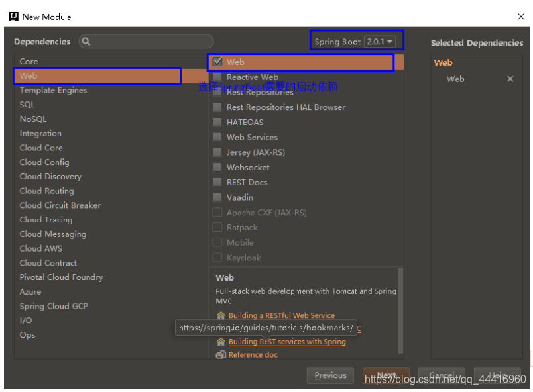This screenshot has height=392, width=533.
Task: Click the disabled Ratpack checkbox
Action: coord(217,227)
